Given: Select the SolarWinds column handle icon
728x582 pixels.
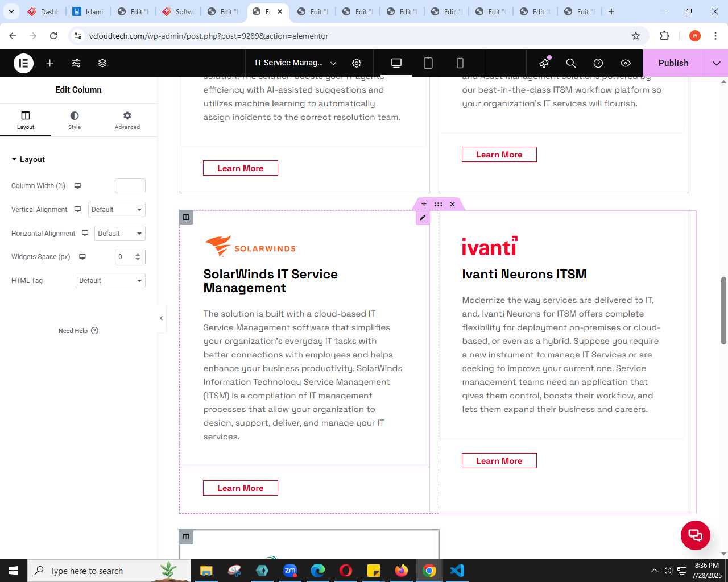Looking at the screenshot, I should tap(186, 217).
